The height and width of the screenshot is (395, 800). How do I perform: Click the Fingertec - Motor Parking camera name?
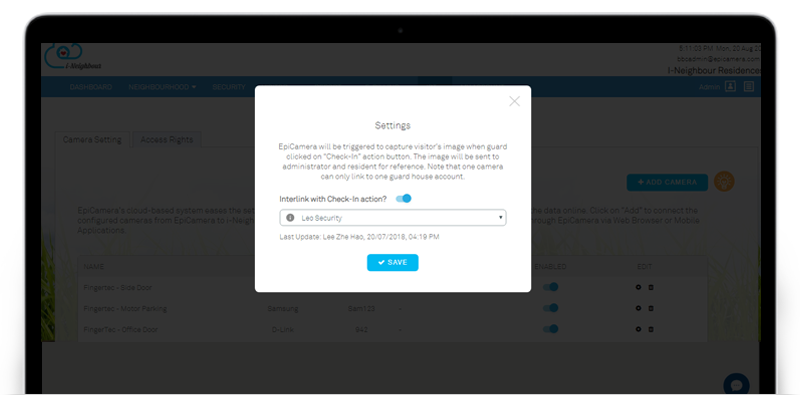pyautogui.click(x=125, y=309)
